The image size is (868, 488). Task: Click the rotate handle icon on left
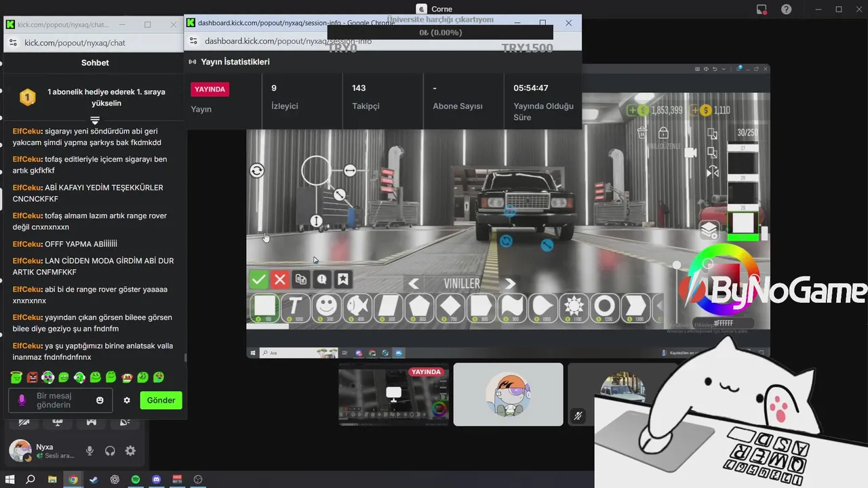[257, 171]
